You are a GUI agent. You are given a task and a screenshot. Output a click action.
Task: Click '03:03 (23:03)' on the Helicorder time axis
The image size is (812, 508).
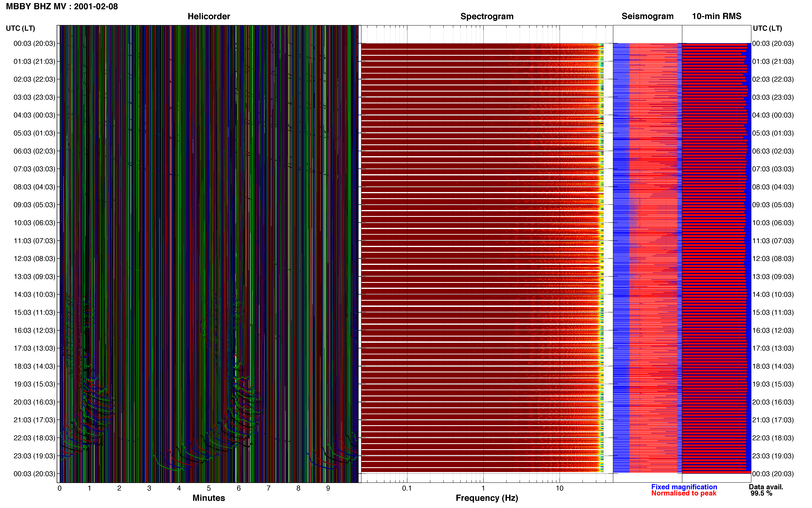tap(34, 97)
